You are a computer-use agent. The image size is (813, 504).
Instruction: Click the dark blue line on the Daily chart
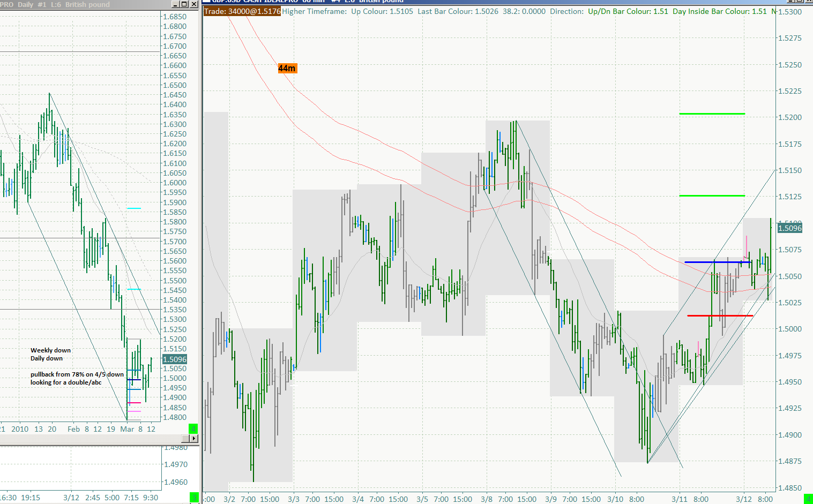coord(134,380)
